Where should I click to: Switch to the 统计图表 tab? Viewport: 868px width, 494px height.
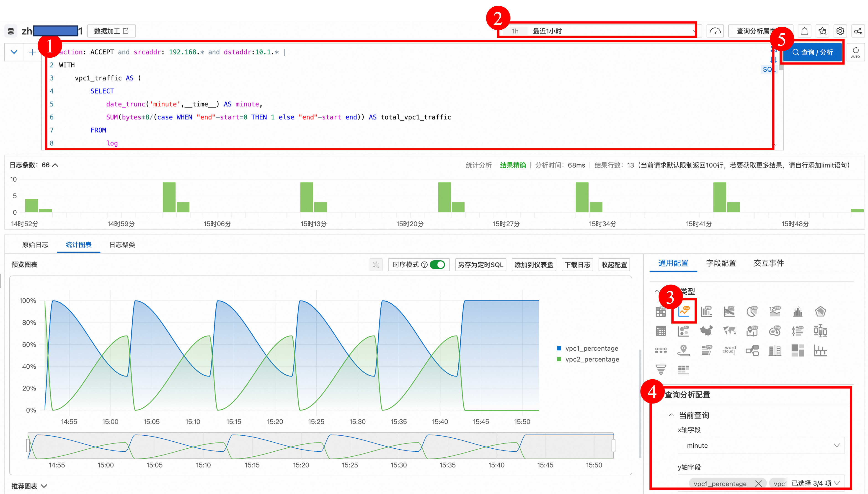click(x=78, y=245)
